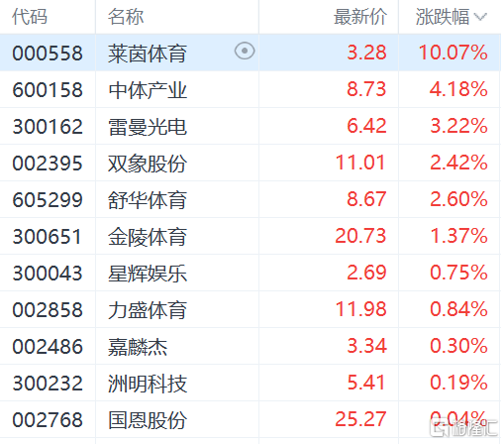Select the 洲明科技 row
The height and width of the screenshot is (444, 504).
pyautogui.click(x=250, y=383)
